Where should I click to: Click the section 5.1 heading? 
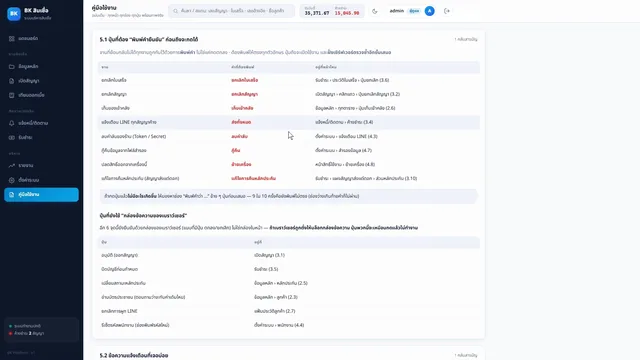point(149,40)
